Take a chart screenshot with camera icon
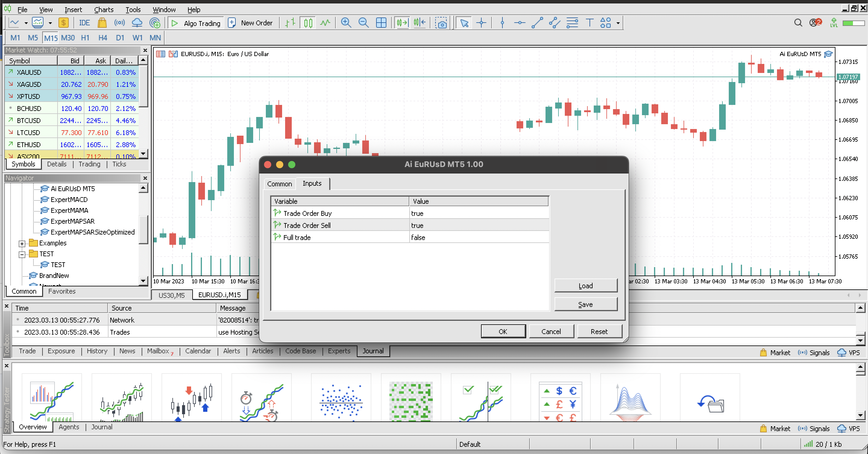 440,23
